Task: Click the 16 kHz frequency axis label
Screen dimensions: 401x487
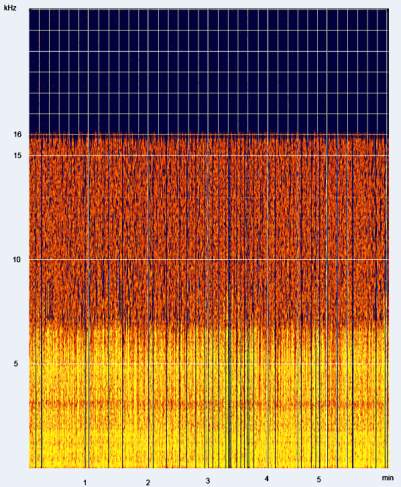Action: point(17,134)
